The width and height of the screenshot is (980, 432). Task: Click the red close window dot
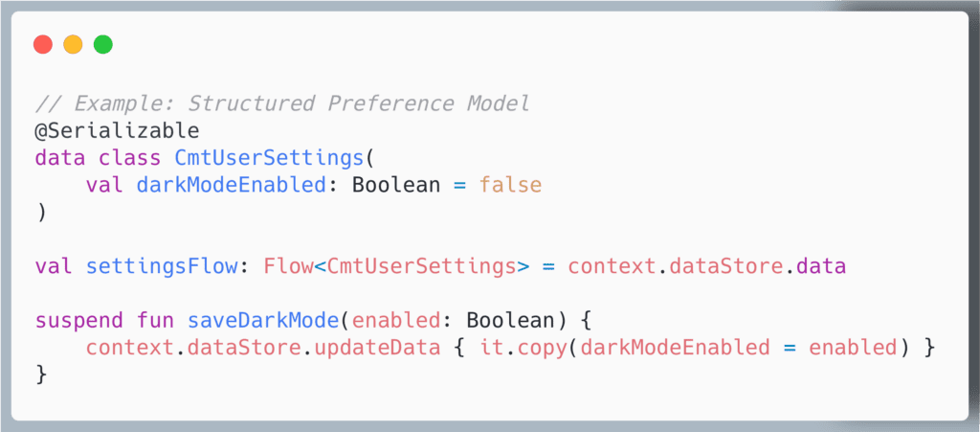point(42,44)
